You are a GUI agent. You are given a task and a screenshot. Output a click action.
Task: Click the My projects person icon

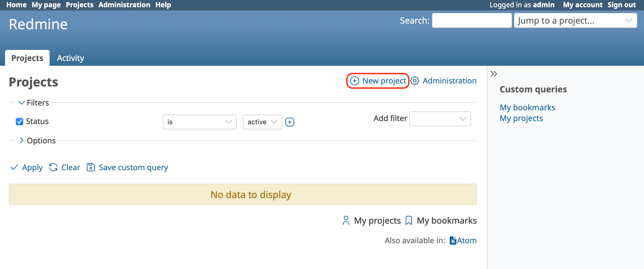tap(346, 220)
